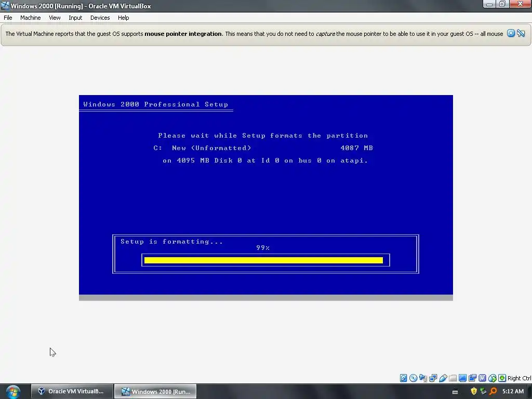
Task: Open the audio indicator in status bar
Action: tap(423, 378)
